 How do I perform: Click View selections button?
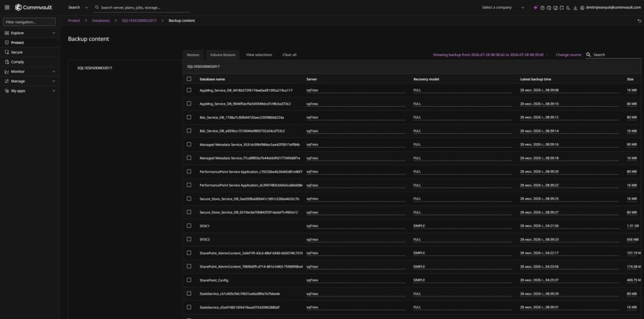point(258,55)
